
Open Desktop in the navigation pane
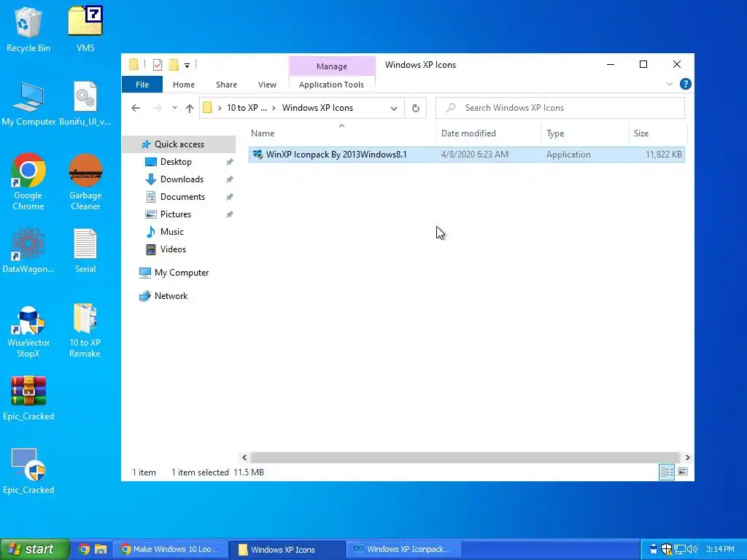coord(176,162)
